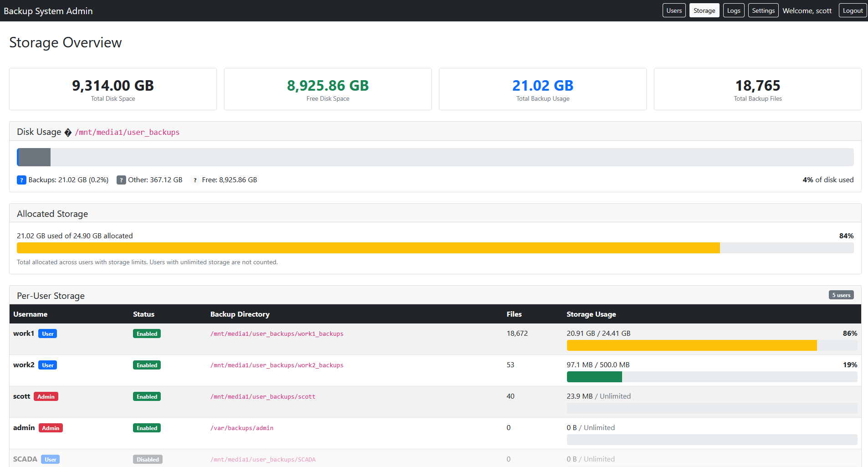Click the Storage Usage column header

point(591,314)
